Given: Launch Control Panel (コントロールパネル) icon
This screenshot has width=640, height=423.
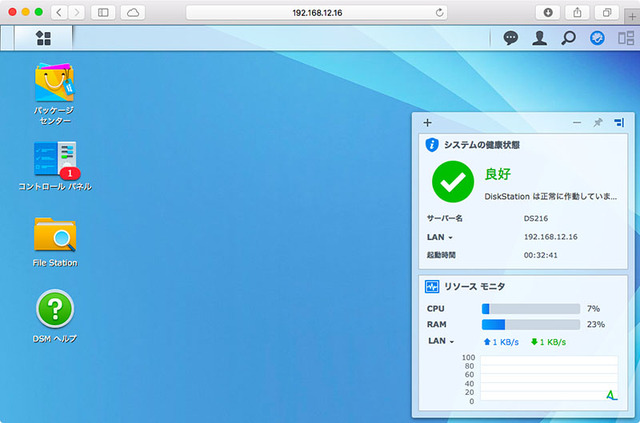Looking at the screenshot, I should click(x=55, y=160).
